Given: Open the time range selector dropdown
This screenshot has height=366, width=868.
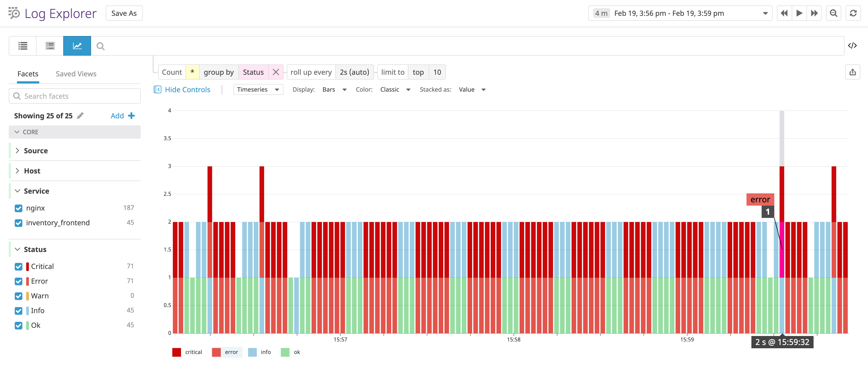Looking at the screenshot, I should pos(765,13).
